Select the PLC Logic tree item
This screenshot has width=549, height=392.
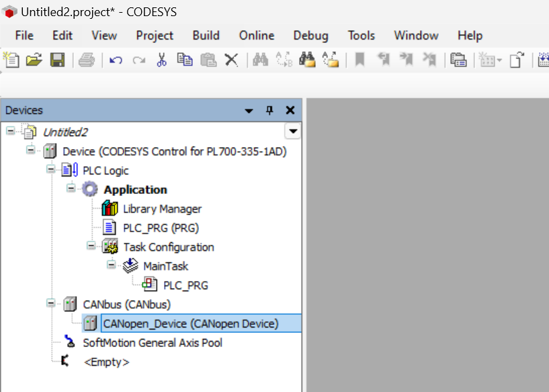point(105,170)
